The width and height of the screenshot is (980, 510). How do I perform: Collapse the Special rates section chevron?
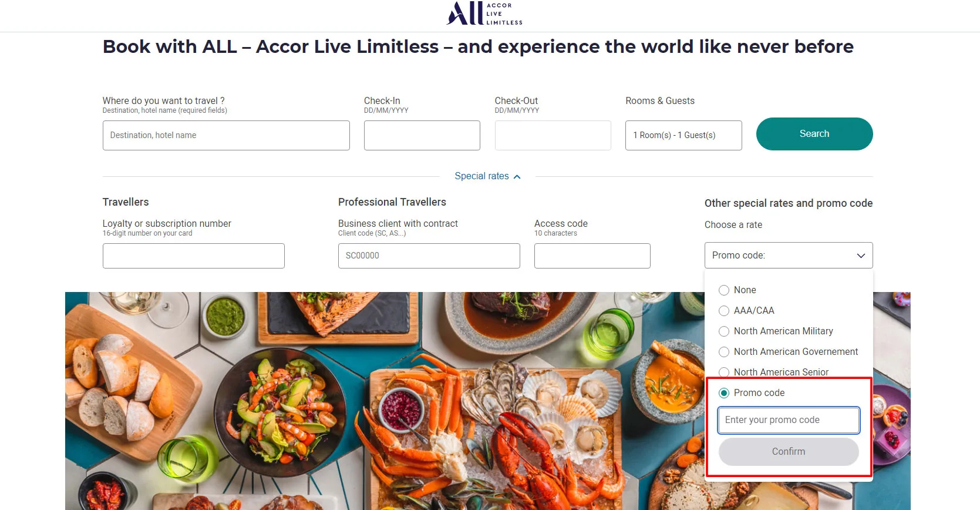pos(517,176)
